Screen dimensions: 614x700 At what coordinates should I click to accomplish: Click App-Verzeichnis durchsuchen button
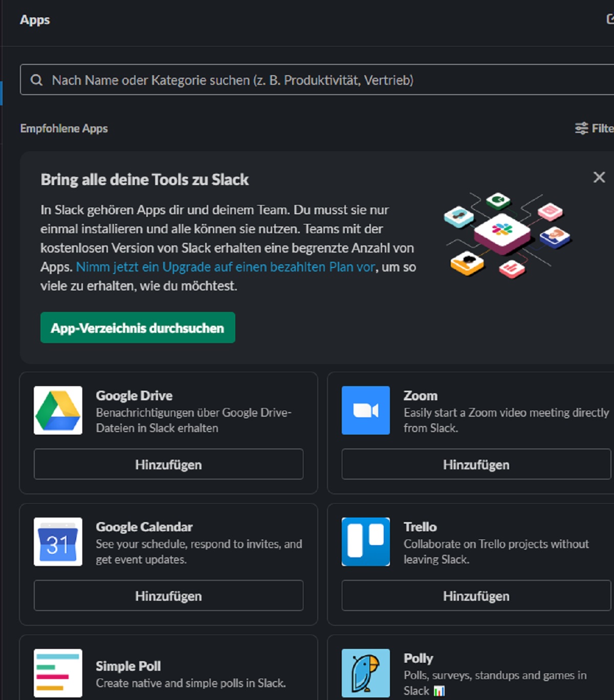pos(138,328)
